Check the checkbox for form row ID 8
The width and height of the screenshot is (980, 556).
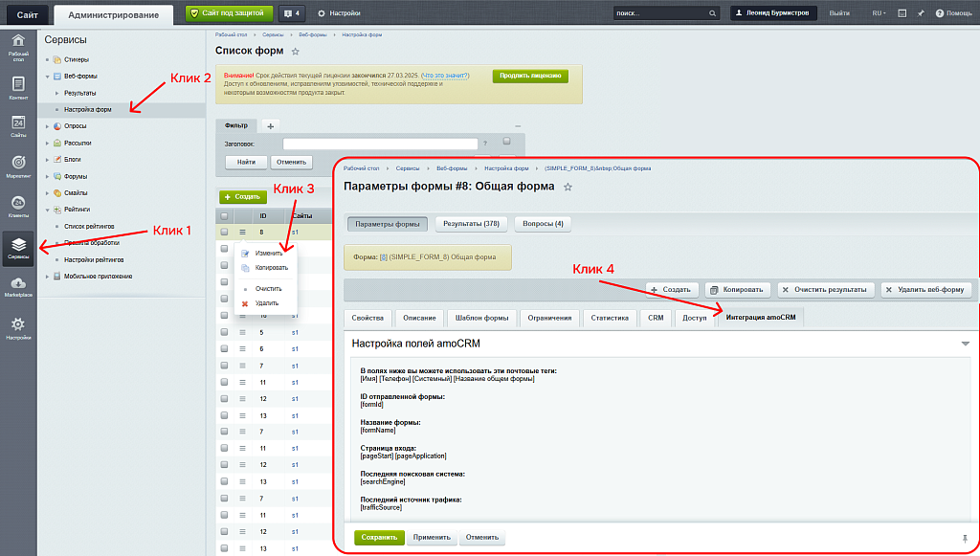tap(224, 232)
